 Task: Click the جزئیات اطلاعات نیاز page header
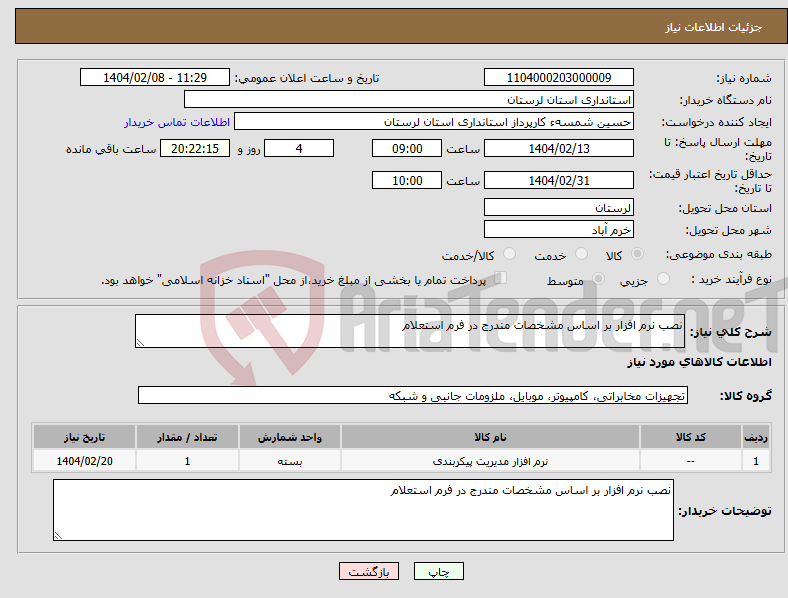pos(714,27)
